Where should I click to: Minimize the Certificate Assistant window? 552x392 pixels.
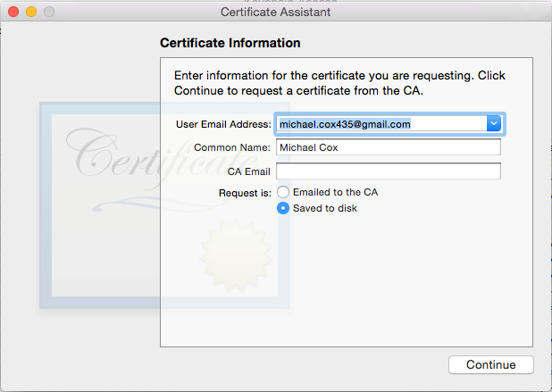30,13
